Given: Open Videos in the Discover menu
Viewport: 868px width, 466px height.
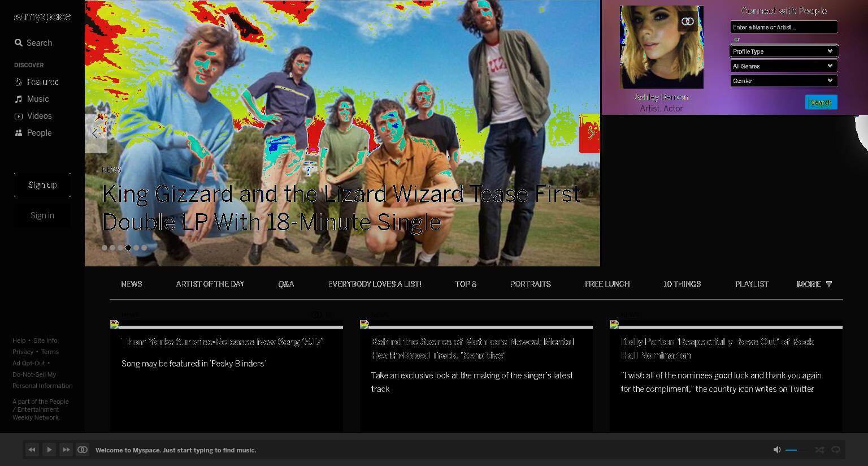Looking at the screenshot, I should pyautogui.click(x=33, y=116).
